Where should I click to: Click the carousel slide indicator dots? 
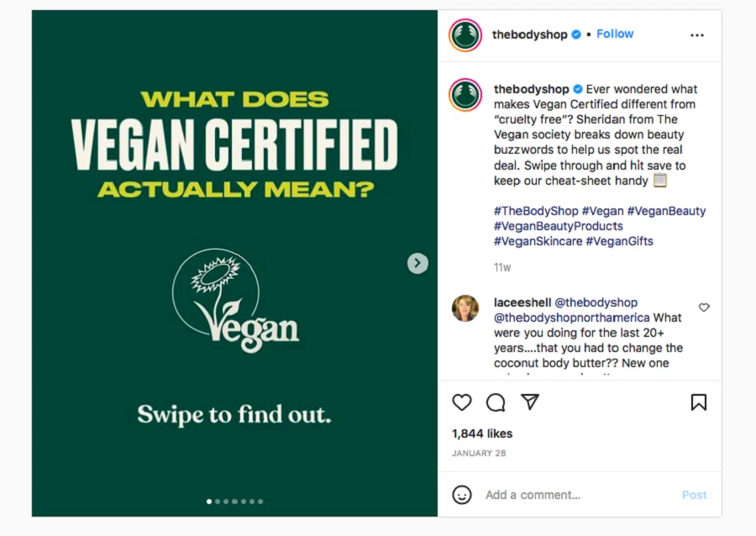pos(235,502)
